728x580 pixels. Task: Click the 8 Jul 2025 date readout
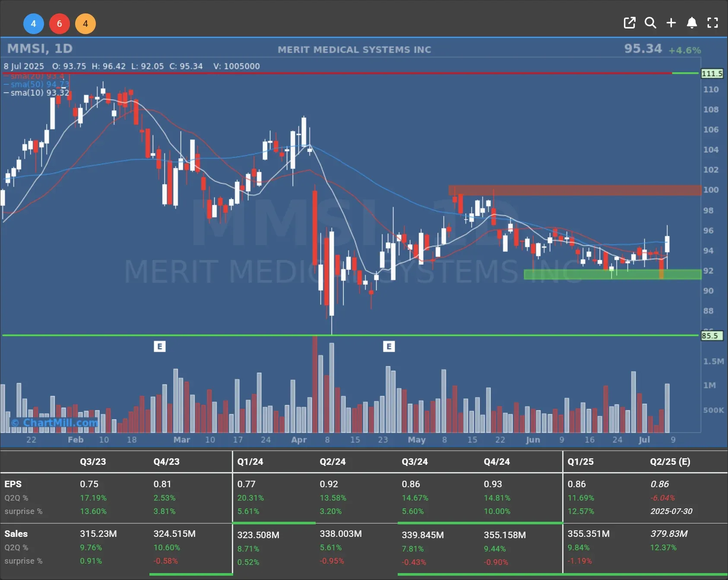(24, 66)
